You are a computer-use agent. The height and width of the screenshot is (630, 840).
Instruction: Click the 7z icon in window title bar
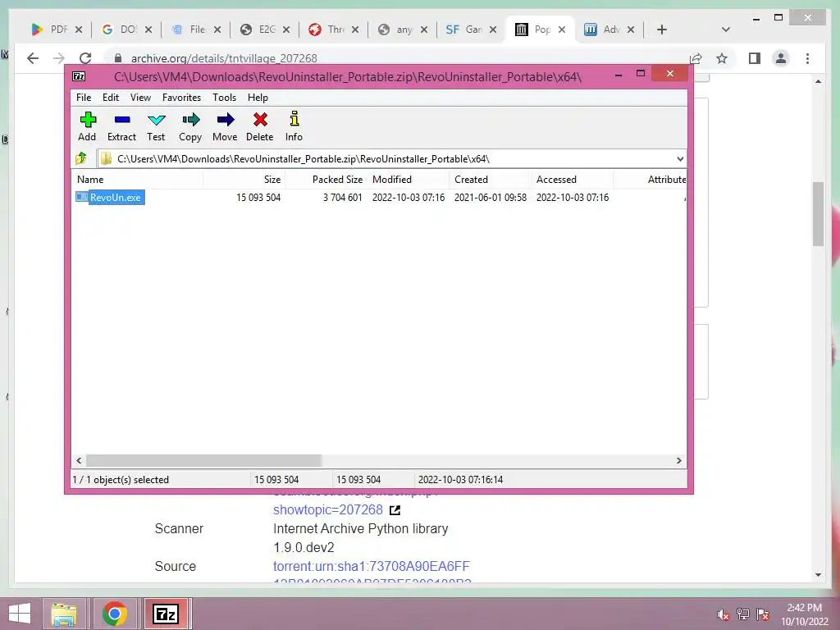pos(79,76)
